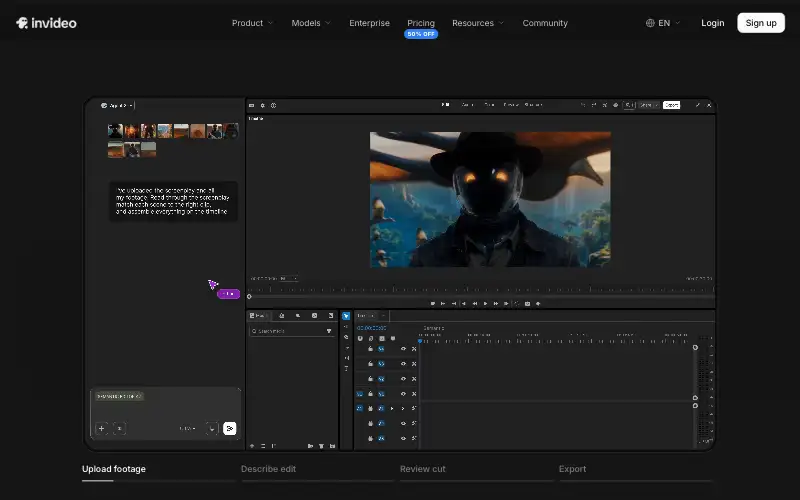Click the Sign up button
This screenshot has height=500, width=800.
pyautogui.click(x=761, y=23)
